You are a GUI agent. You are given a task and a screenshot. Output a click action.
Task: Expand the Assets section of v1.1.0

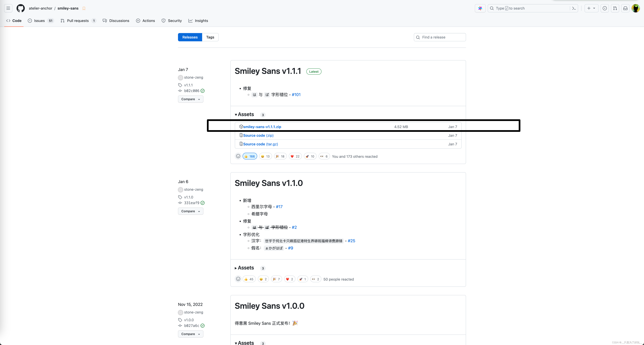tap(244, 268)
